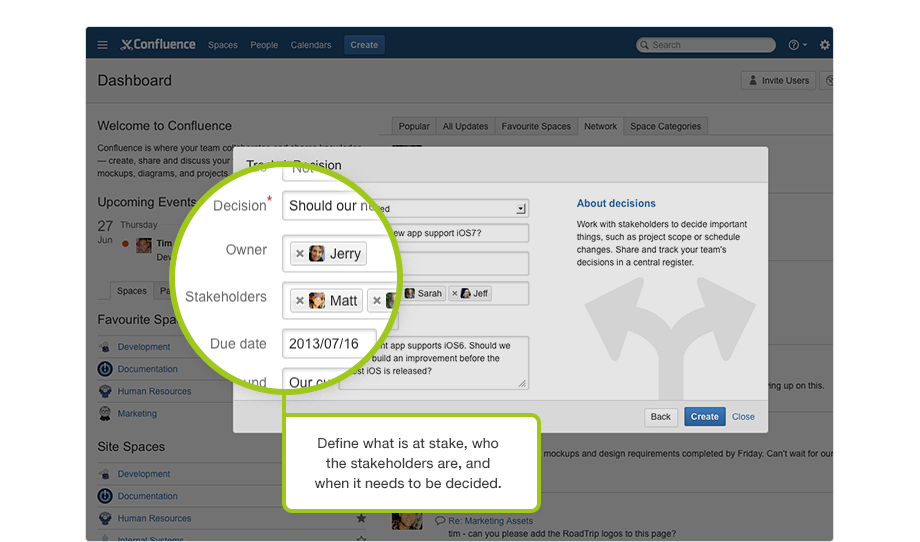Open the Marketing space link
920x542 pixels.
coord(137,414)
